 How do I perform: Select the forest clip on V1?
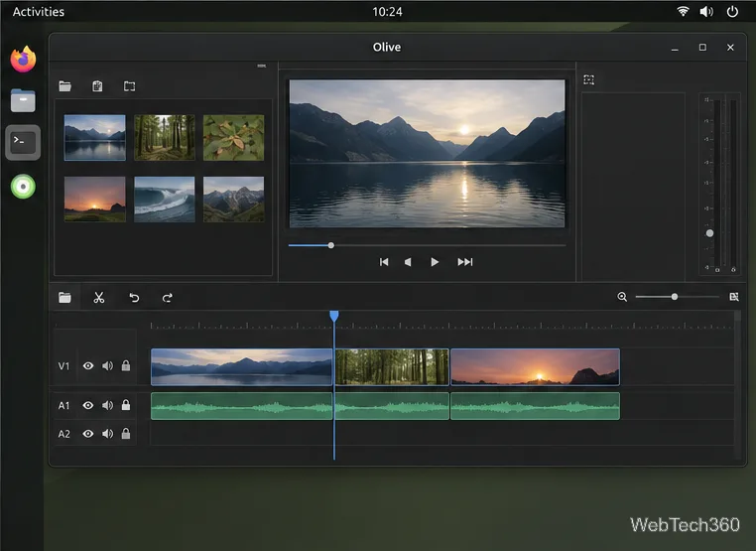click(392, 366)
